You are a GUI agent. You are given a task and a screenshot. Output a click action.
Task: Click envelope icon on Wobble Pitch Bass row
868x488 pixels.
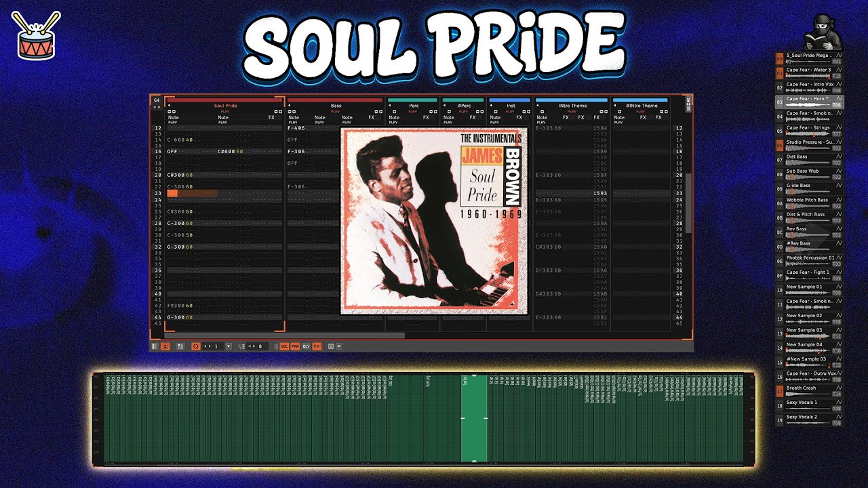[839, 200]
